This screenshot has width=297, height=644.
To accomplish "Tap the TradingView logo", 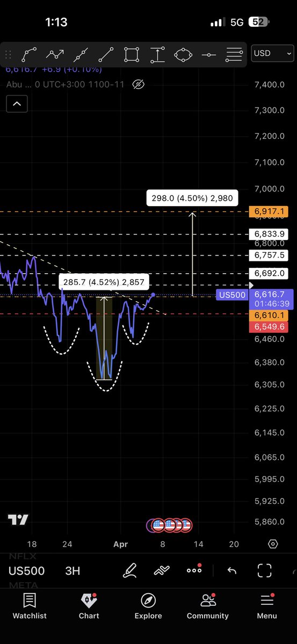I will [x=18, y=519].
